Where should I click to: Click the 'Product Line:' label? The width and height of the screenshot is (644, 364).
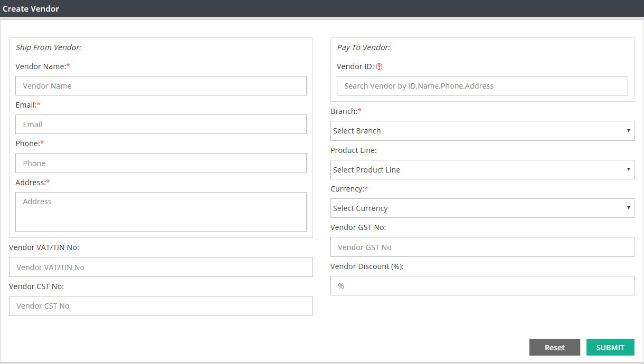click(x=354, y=150)
